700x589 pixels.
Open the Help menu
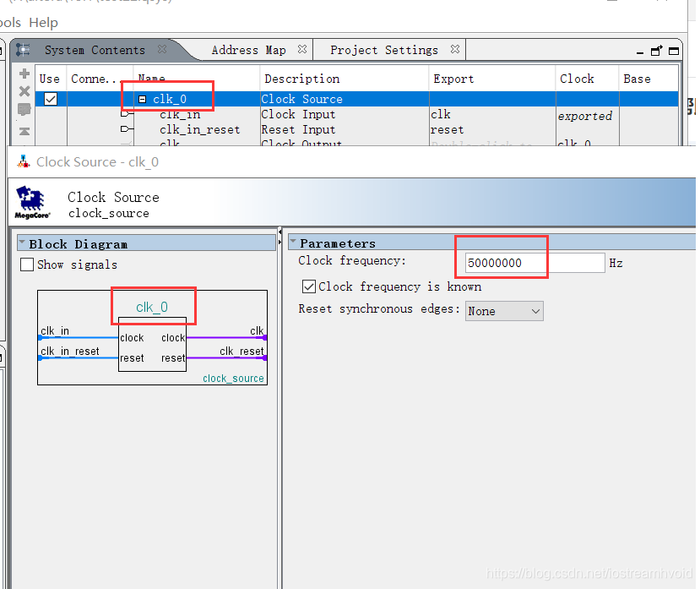click(43, 22)
